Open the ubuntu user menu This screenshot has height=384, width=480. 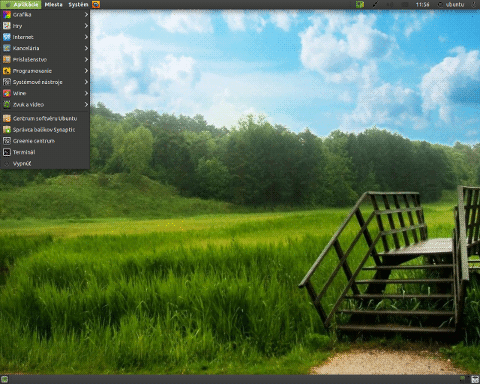pyautogui.click(x=451, y=5)
